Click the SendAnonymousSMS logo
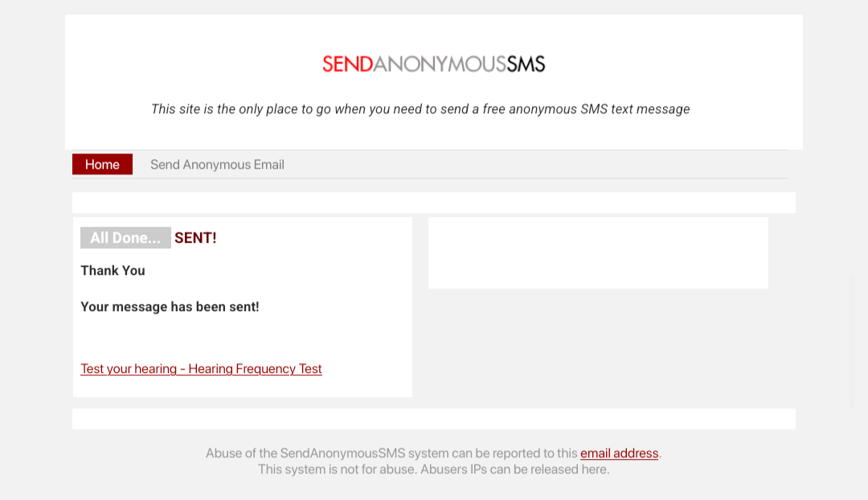Screen dimensions: 868x500 pos(433,64)
